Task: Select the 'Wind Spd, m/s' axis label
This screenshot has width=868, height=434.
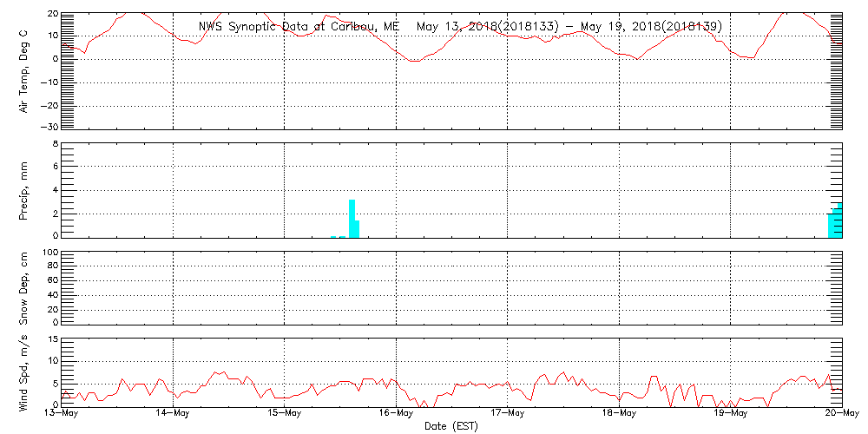Action: coord(23,372)
